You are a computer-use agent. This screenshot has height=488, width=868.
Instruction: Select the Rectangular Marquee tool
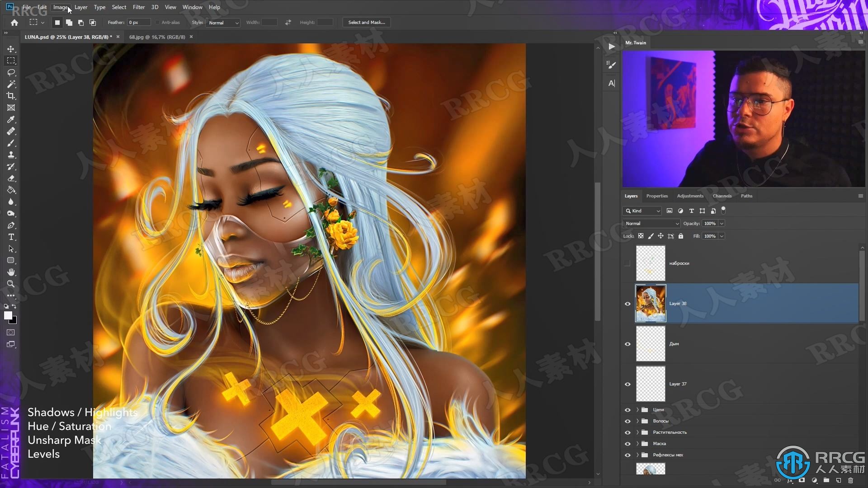pyautogui.click(x=11, y=60)
